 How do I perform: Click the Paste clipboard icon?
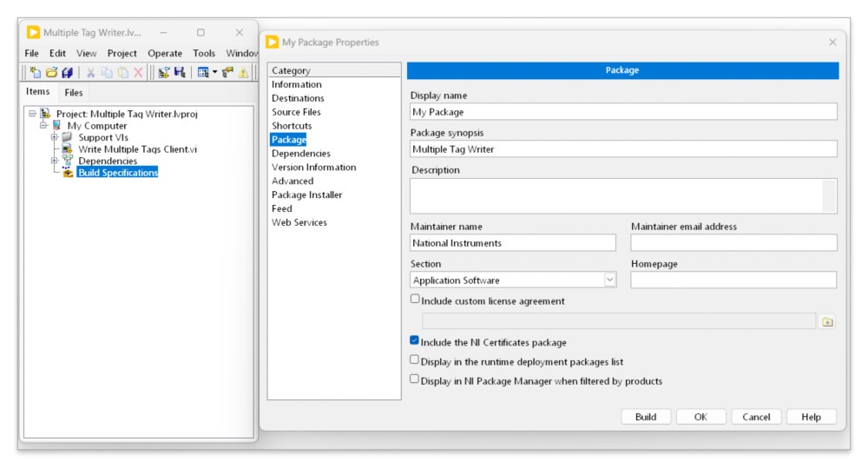coord(123,72)
